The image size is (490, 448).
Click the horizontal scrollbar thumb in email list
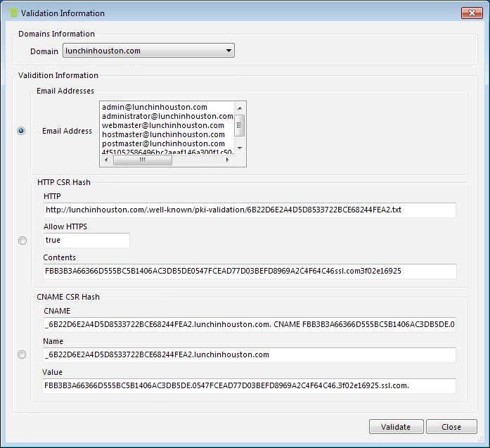pyautogui.click(x=143, y=160)
